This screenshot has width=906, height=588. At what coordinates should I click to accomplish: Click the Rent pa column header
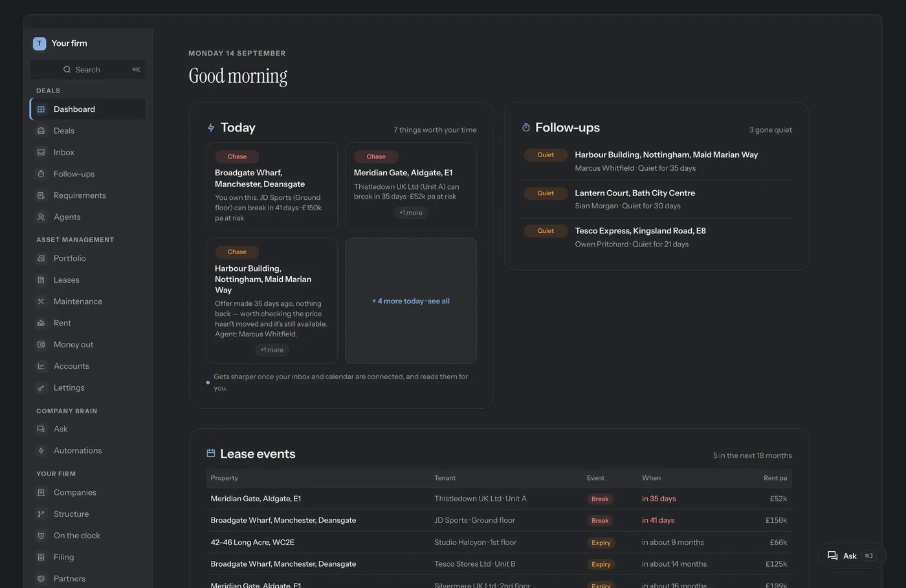click(x=775, y=478)
